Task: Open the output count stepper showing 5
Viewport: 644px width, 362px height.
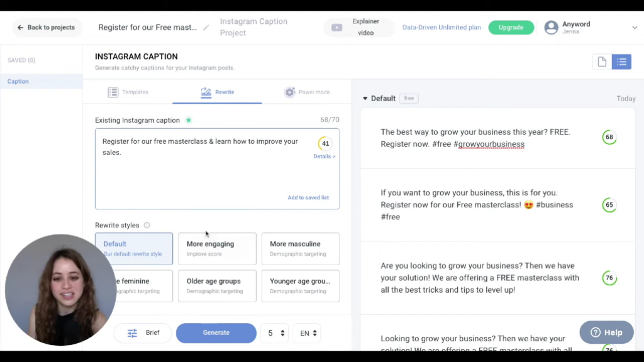Action: 274,333
